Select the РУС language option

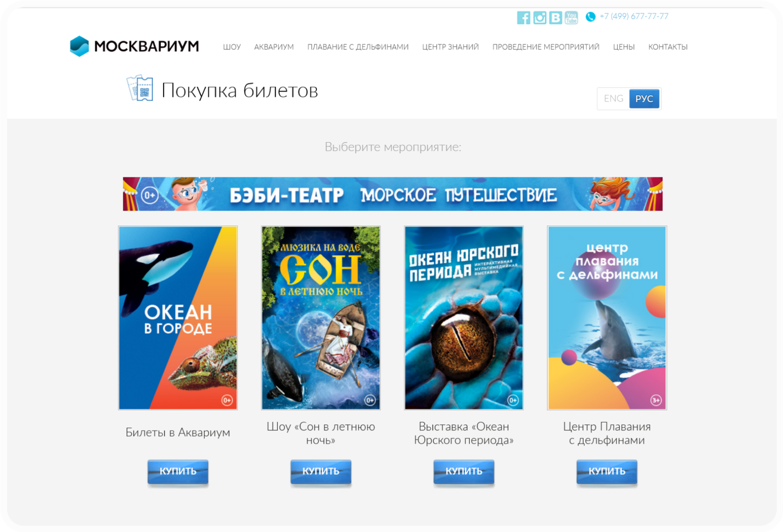click(644, 99)
